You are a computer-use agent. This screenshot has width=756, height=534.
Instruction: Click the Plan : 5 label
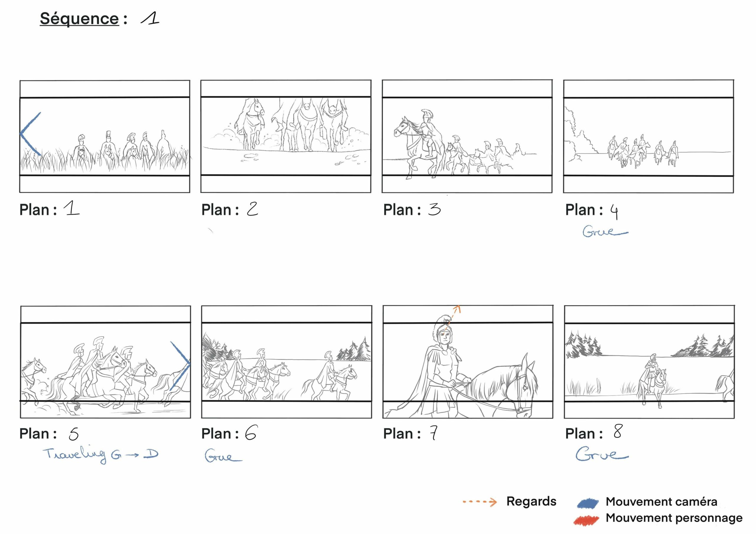[x=49, y=434]
